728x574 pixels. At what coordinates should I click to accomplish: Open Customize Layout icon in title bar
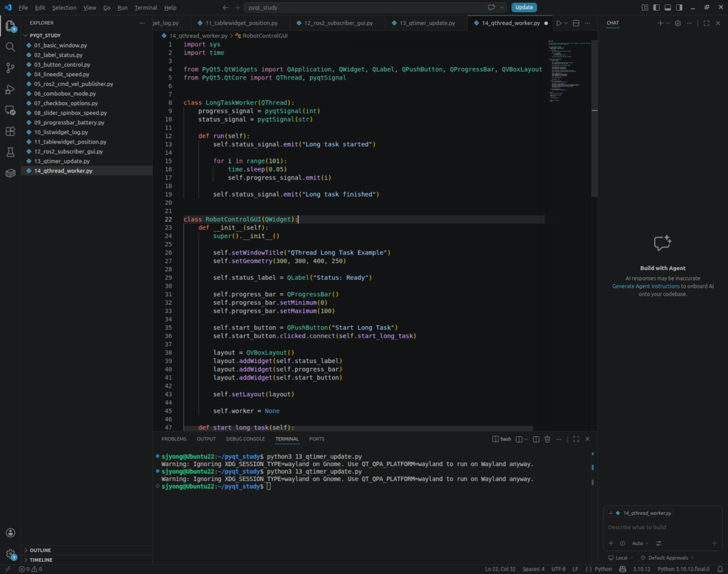coord(645,7)
